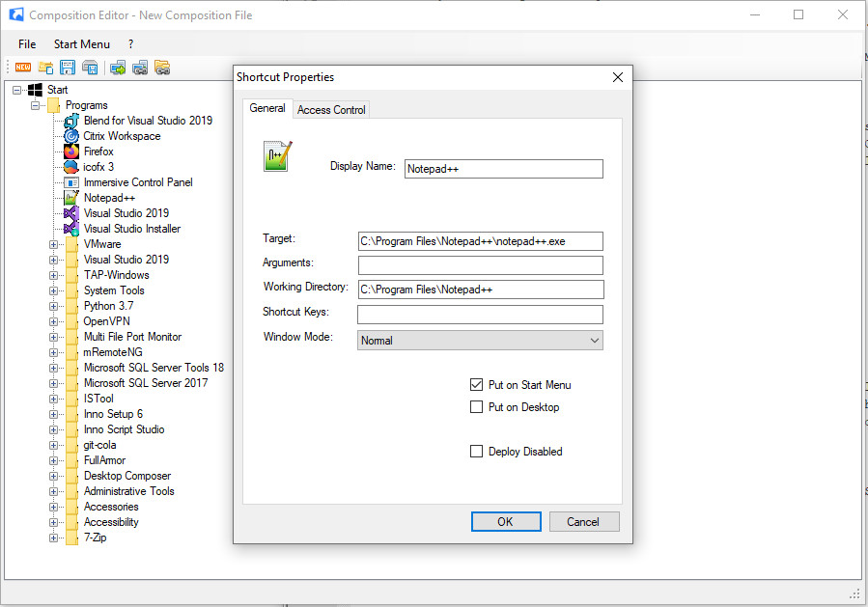
Task: Click the Working Directory field
Action: click(x=481, y=290)
